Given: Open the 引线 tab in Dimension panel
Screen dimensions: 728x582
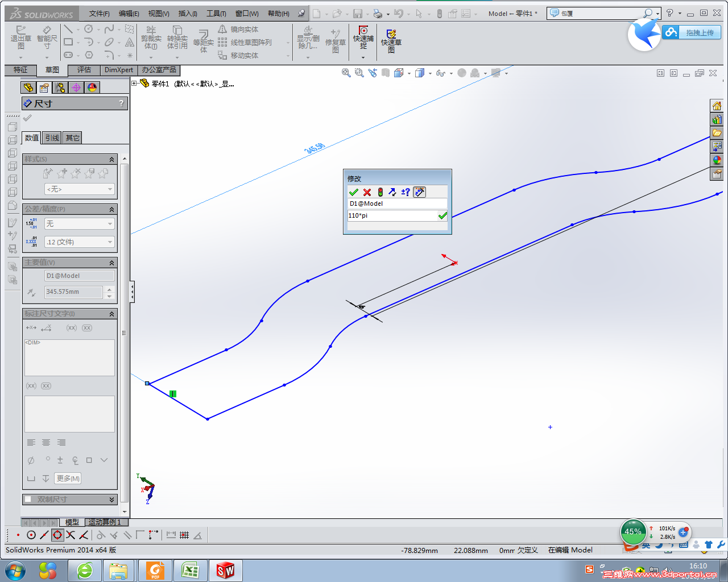Looking at the screenshot, I should (x=52, y=138).
